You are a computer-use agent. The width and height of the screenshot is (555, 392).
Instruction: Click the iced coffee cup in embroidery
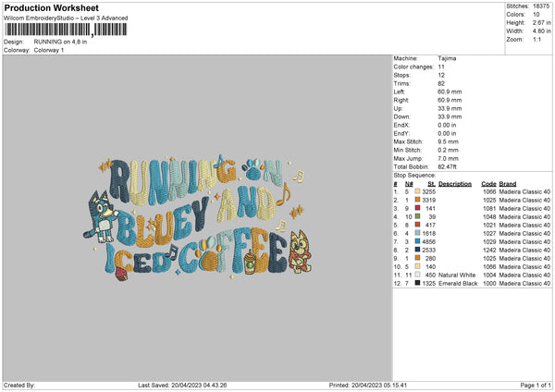point(250,263)
